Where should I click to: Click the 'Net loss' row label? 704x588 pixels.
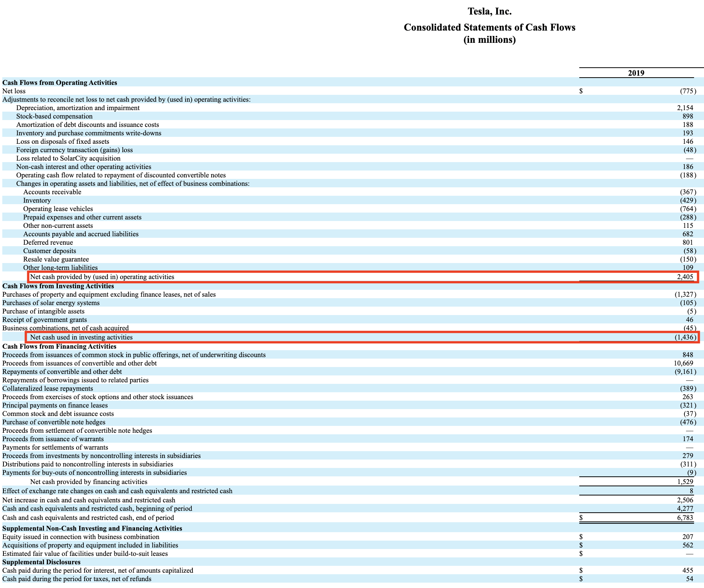pyautogui.click(x=14, y=91)
